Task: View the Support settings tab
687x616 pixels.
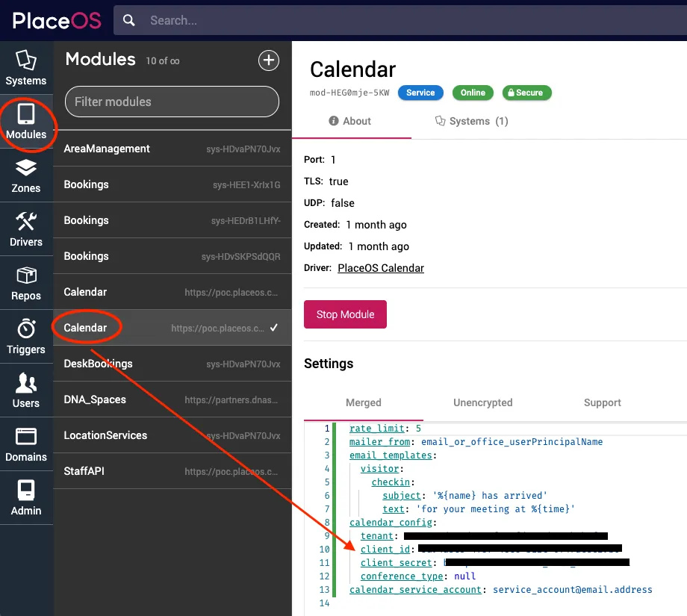Action: point(602,402)
